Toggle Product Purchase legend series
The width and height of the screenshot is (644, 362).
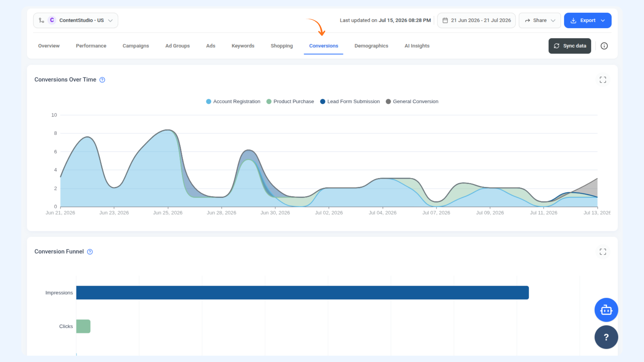[290, 102]
